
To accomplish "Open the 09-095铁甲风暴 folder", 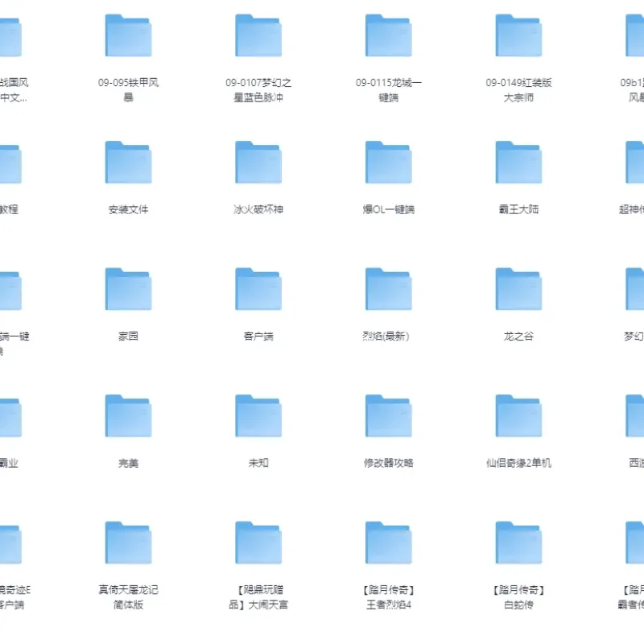I will tap(128, 35).
